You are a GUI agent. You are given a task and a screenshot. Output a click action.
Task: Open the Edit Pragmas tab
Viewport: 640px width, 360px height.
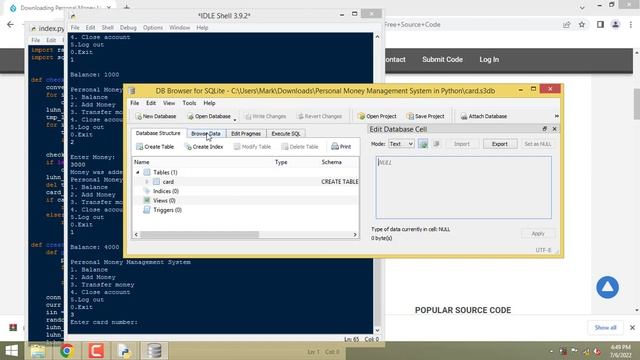point(246,133)
